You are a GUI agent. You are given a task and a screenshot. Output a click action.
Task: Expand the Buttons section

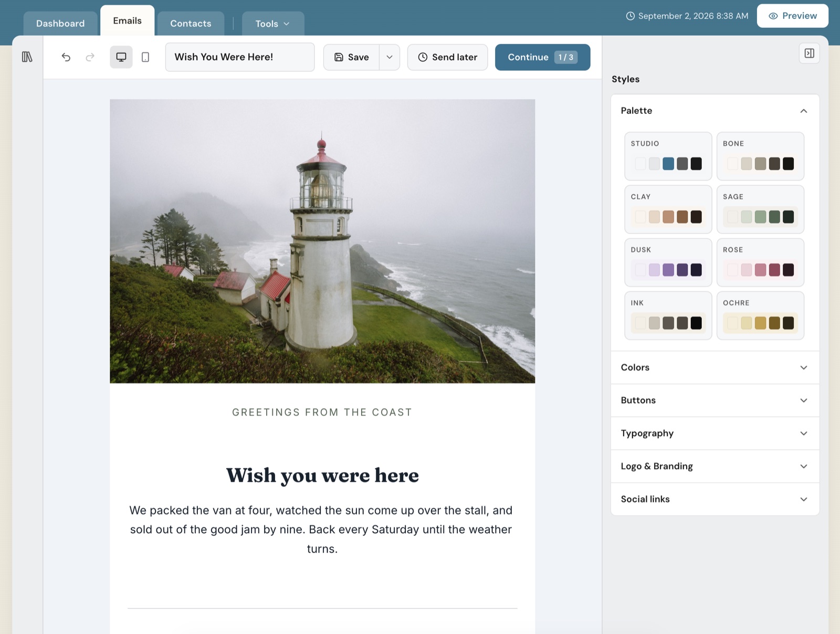coord(715,400)
